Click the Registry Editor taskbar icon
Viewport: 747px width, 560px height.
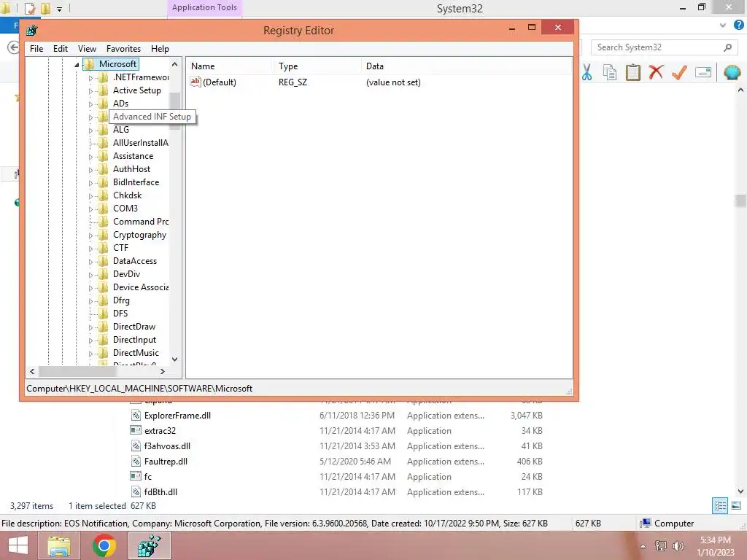[x=150, y=545]
